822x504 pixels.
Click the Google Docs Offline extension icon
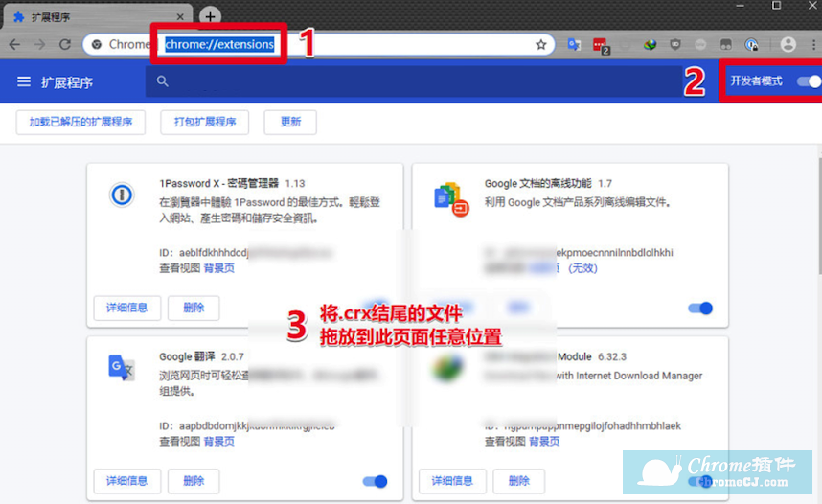(x=451, y=199)
